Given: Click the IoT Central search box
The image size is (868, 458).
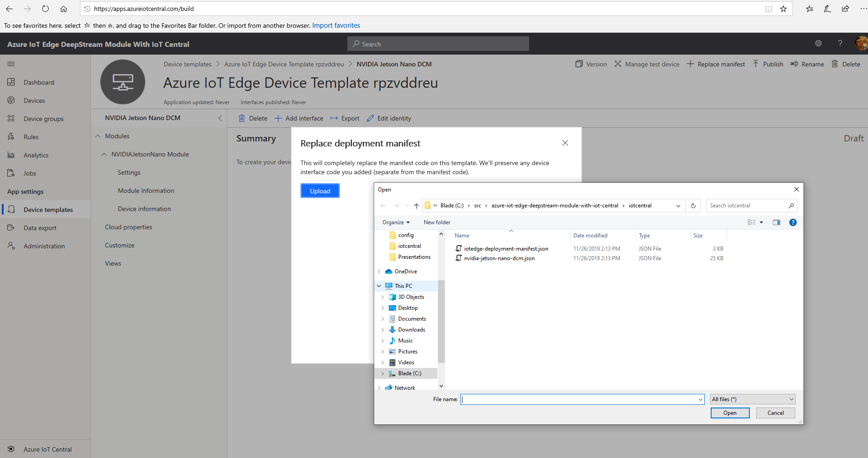Looking at the screenshot, I should point(438,44).
